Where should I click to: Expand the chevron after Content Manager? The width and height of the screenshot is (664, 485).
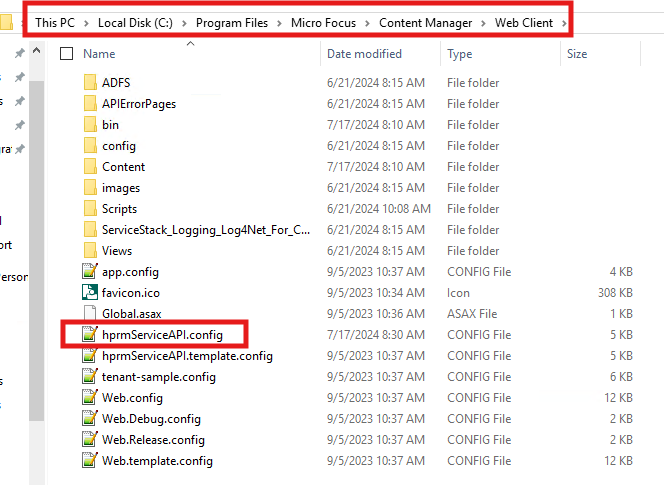(483, 23)
